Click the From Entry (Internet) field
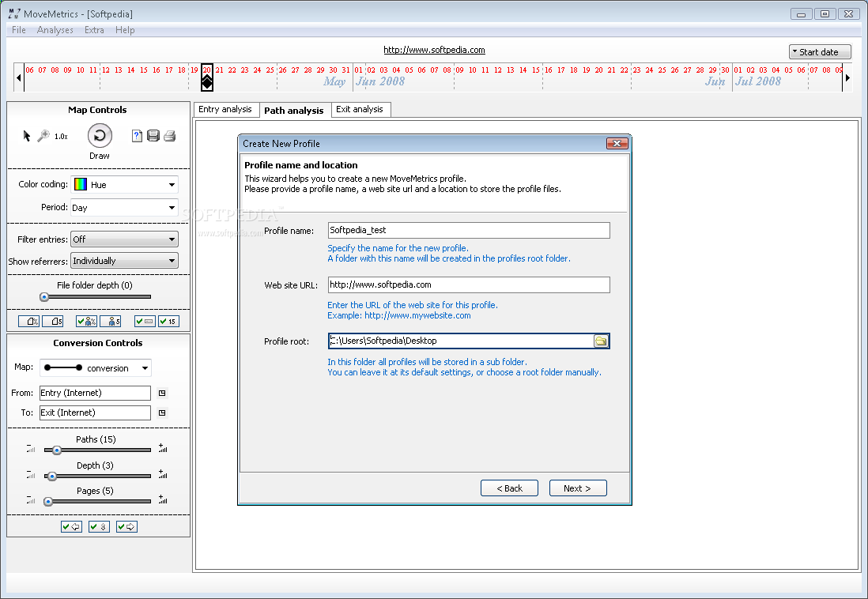The image size is (868, 599). (95, 393)
